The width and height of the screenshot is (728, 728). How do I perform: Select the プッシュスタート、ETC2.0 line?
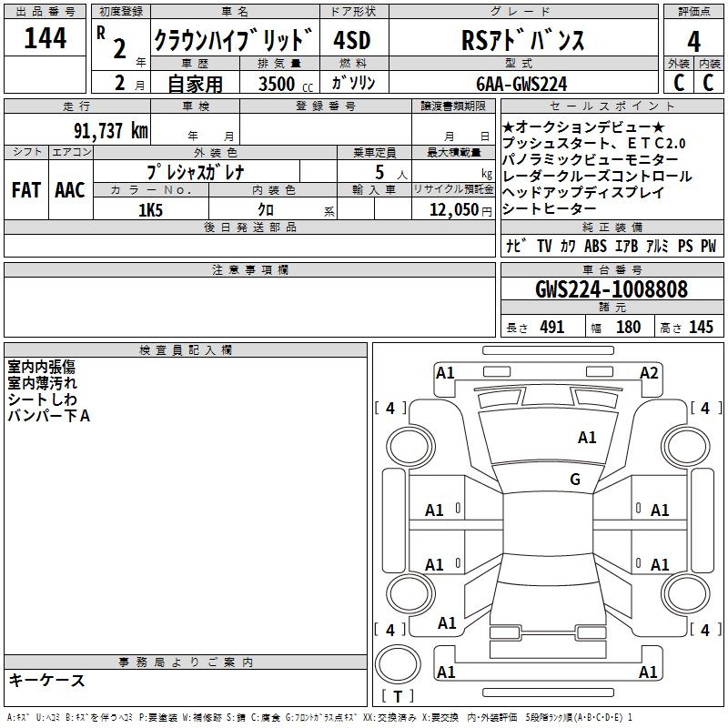(x=594, y=143)
